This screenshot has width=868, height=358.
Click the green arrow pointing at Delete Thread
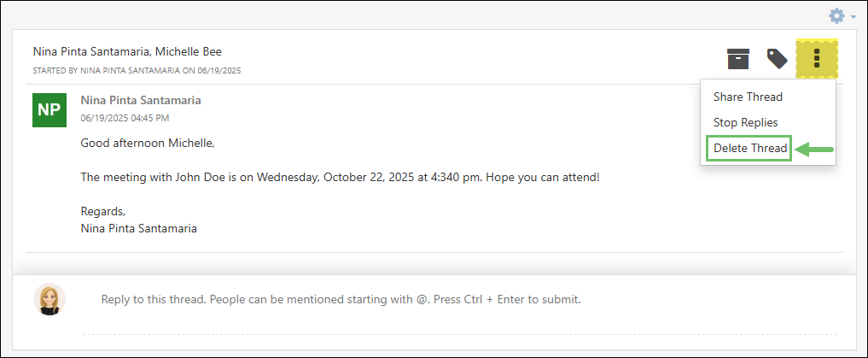click(814, 150)
